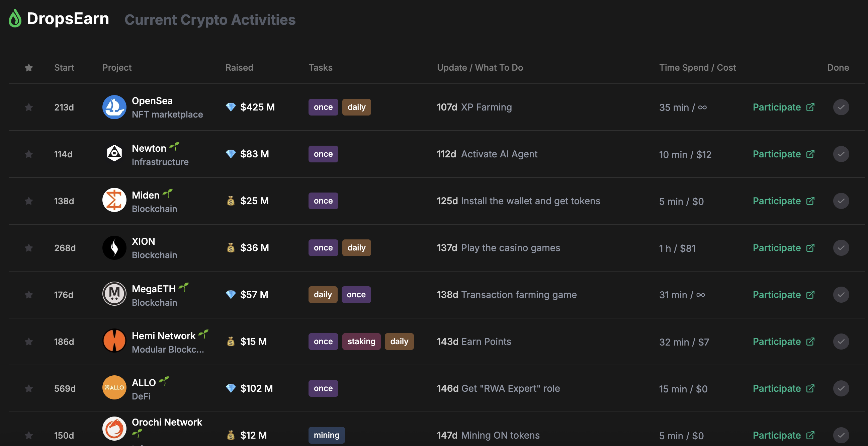The height and width of the screenshot is (446, 868).
Task: Click the favorites star column header
Action: click(x=29, y=68)
